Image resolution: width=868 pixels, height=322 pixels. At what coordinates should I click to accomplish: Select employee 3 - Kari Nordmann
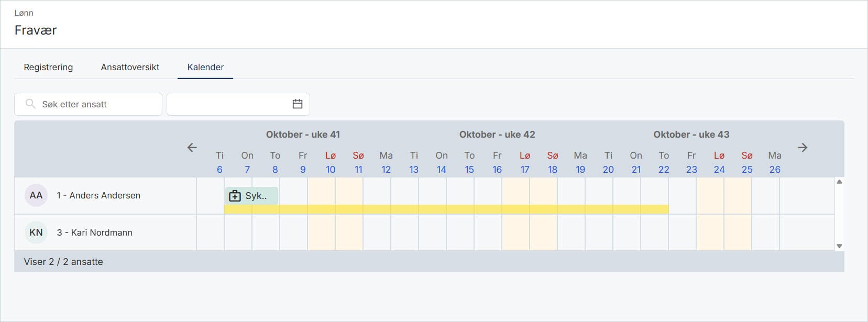click(94, 232)
